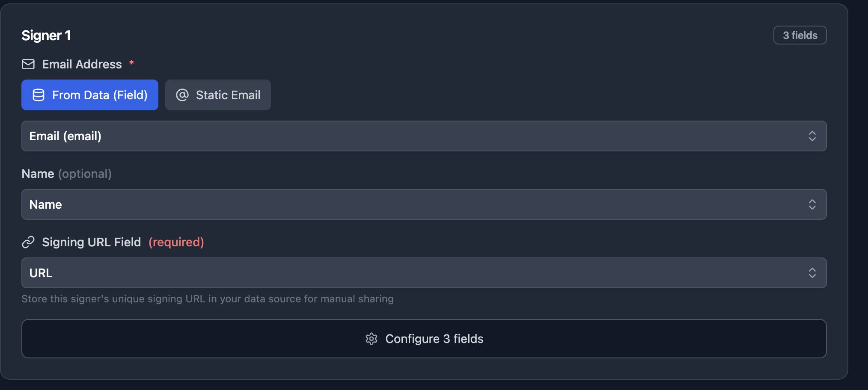868x390 pixels.
Task: Click the Email Address label
Action: pyautogui.click(x=82, y=64)
